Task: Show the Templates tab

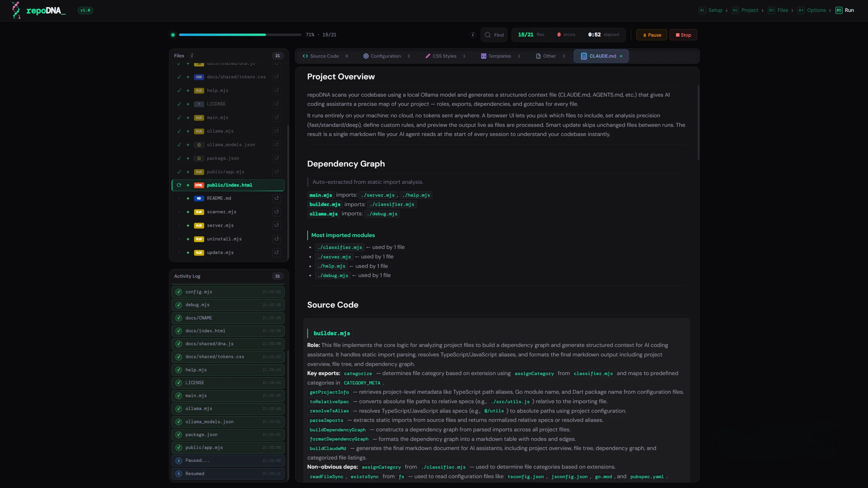Action: pyautogui.click(x=500, y=56)
